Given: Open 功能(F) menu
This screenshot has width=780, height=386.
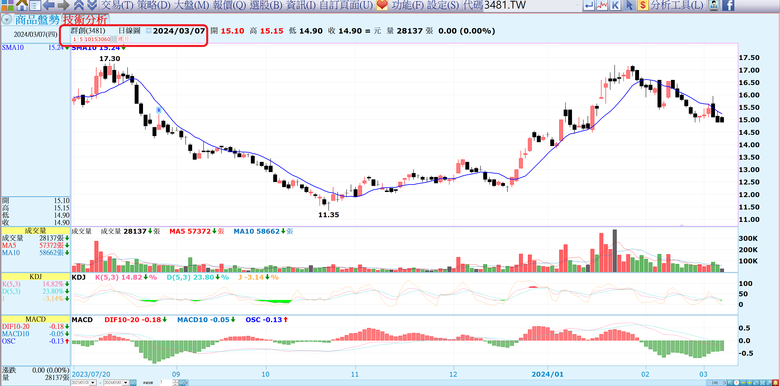Looking at the screenshot, I should (x=407, y=5).
